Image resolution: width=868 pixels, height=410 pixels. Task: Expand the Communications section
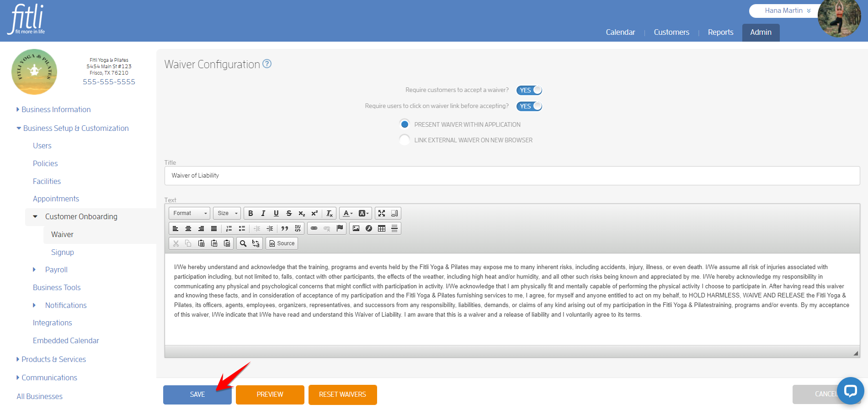[47, 378]
